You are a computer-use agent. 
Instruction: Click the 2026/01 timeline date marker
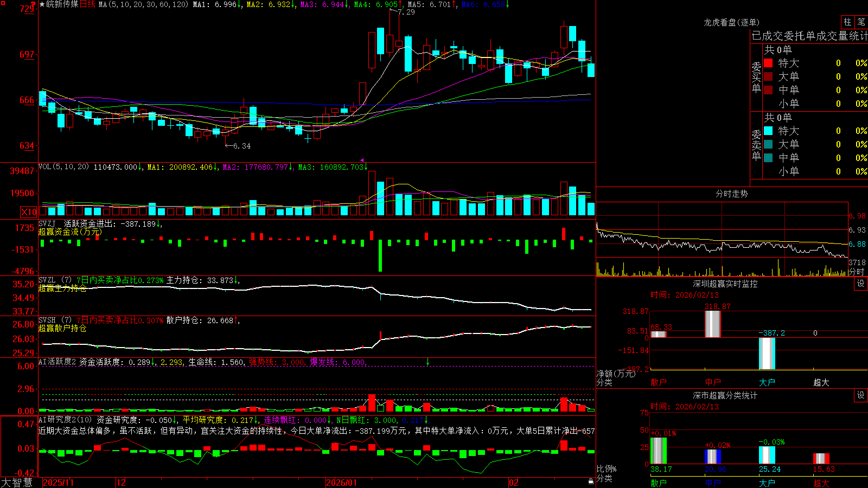point(341,483)
